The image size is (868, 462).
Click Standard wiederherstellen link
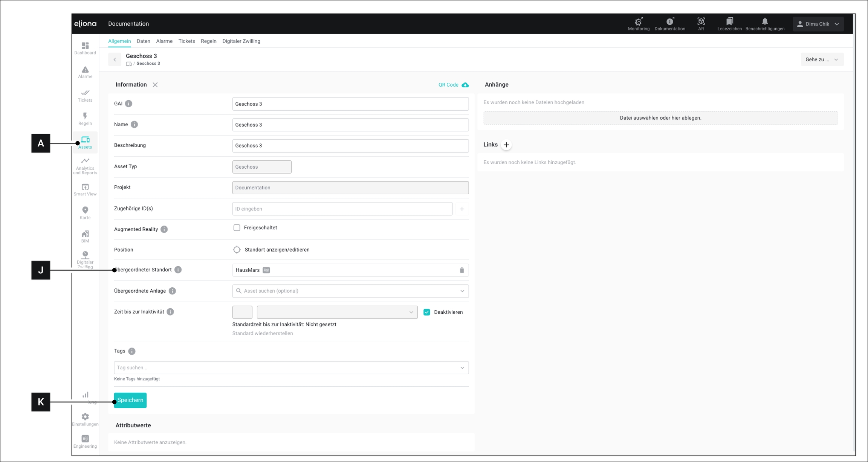click(x=262, y=334)
